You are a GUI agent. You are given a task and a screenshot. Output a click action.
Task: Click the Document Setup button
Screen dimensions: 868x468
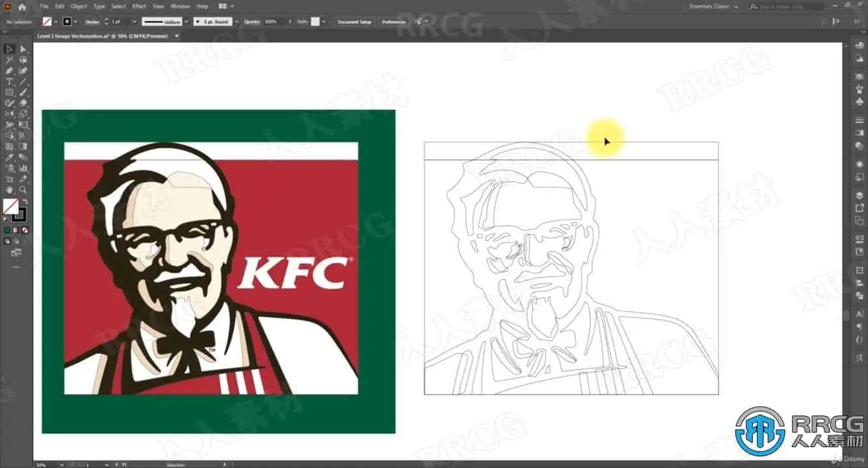pyautogui.click(x=355, y=21)
